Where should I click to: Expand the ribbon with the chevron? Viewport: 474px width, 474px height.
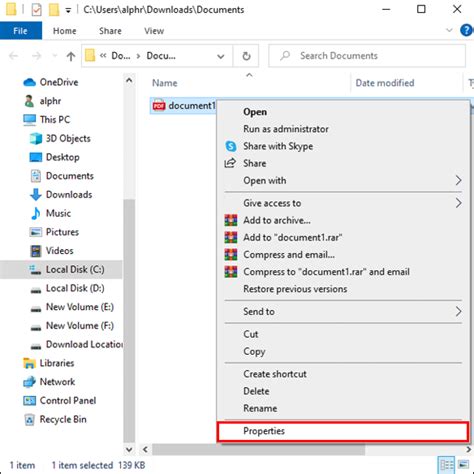point(449,30)
